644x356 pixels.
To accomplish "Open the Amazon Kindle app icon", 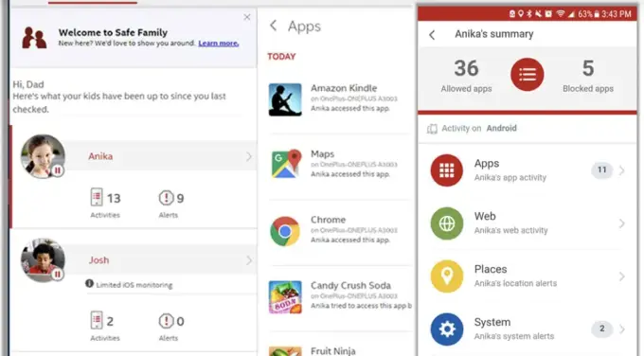I will (x=285, y=99).
